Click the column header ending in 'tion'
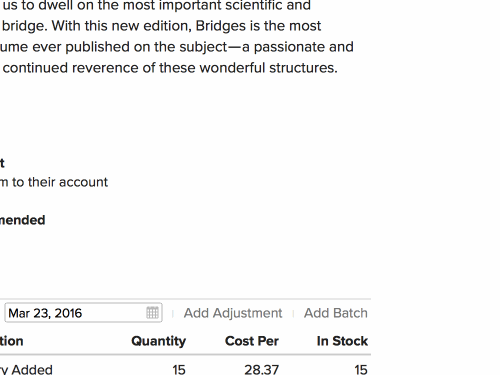This screenshot has width=500, height=375. [12, 341]
